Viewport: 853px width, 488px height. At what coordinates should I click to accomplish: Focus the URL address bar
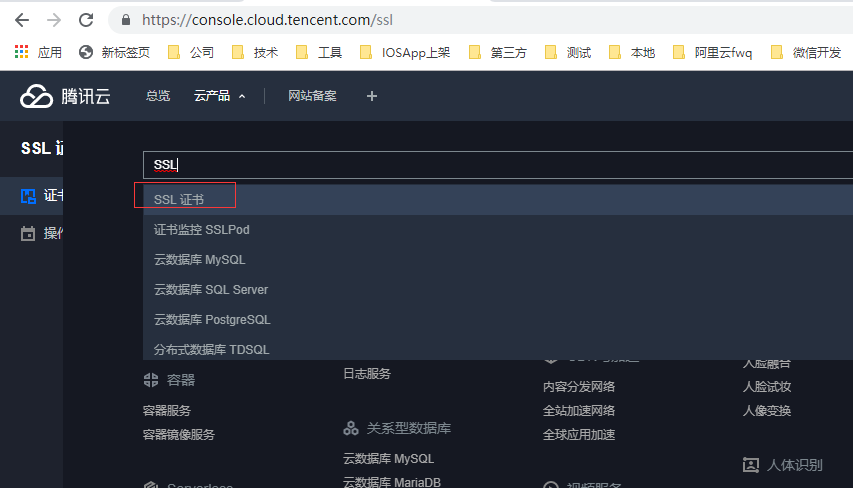(x=479, y=20)
